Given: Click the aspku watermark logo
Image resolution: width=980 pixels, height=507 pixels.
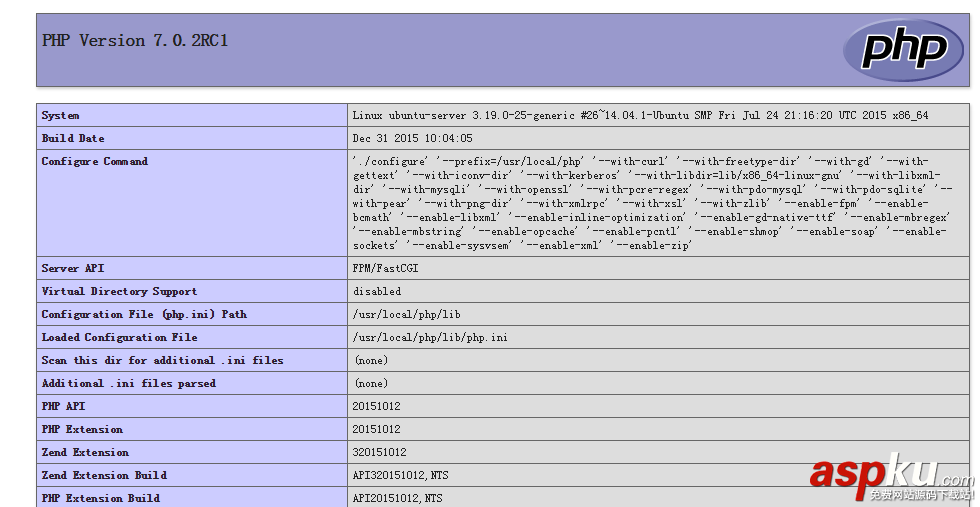Looking at the screenshot, I should [x=890, y=477].
